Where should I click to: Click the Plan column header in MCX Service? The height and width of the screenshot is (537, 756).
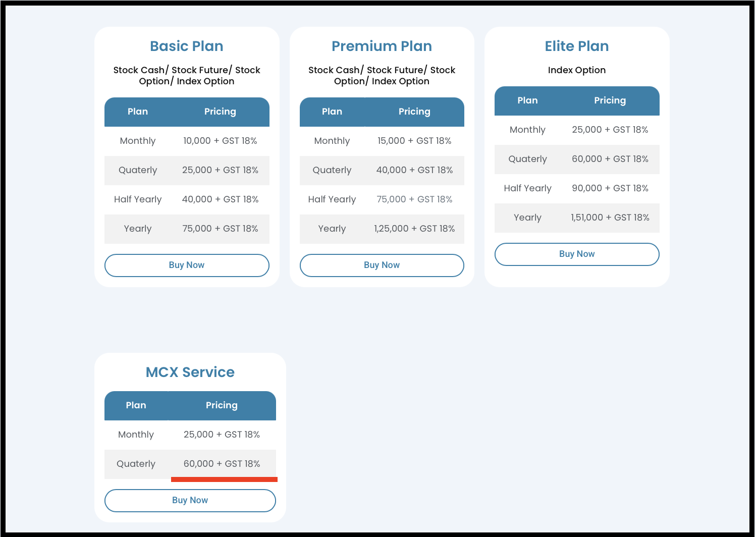tap(136, 405)
